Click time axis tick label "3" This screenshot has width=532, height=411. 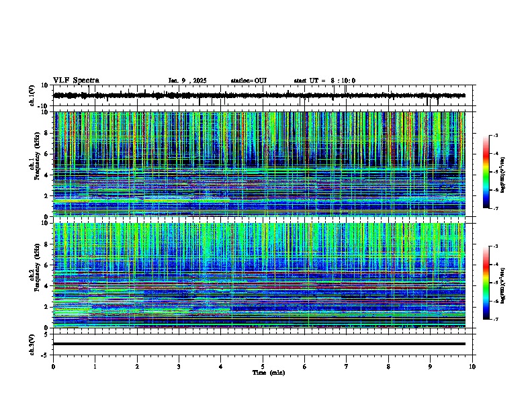pos(179,367)
